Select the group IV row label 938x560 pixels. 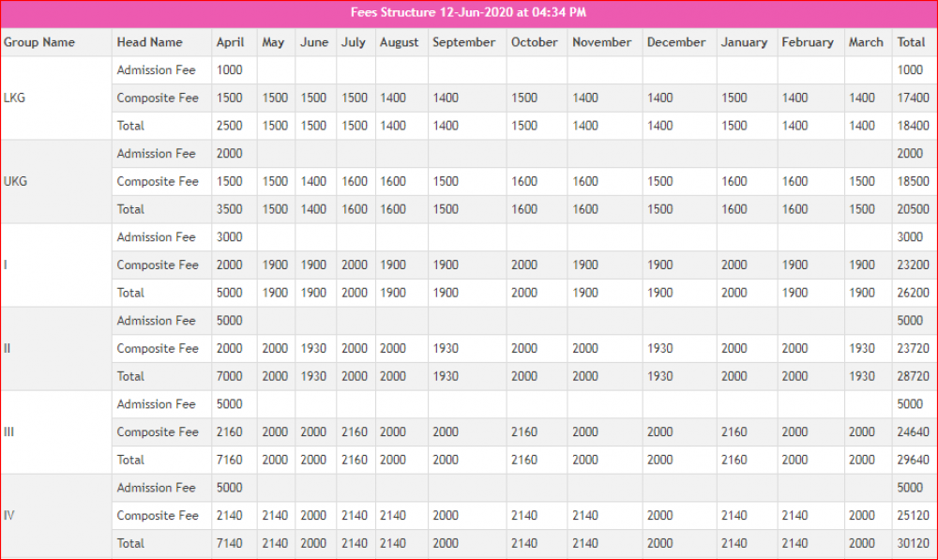(10, 515)
